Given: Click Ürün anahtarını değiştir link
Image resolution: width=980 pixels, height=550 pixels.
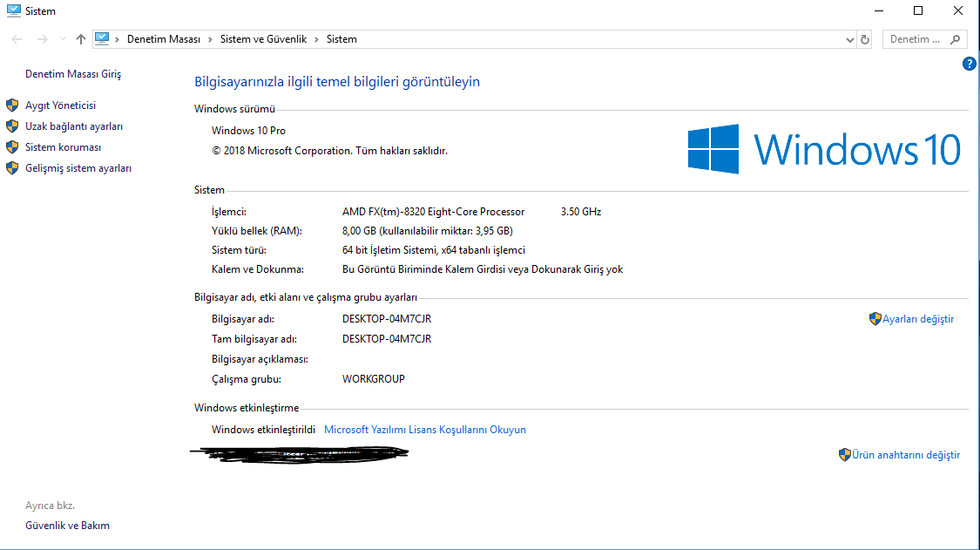Looking at the screenshot, I should tap(906, 455).
